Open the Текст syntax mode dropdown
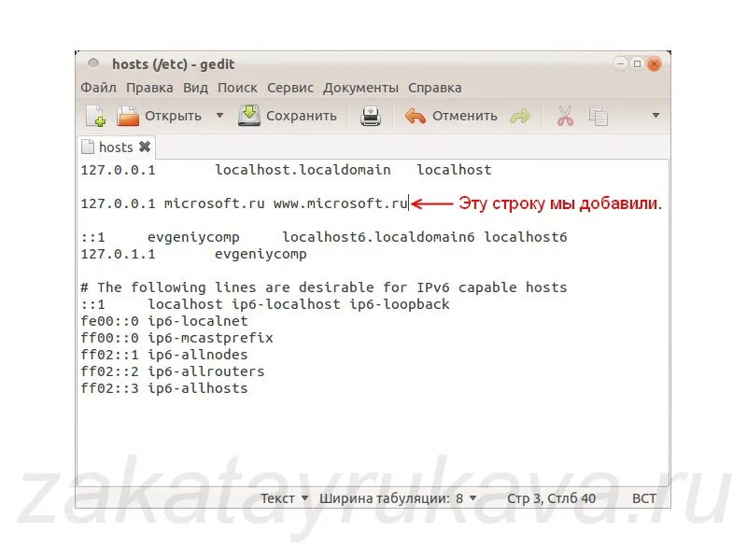Screen dimensions: 747x560 tap(285, 498)
